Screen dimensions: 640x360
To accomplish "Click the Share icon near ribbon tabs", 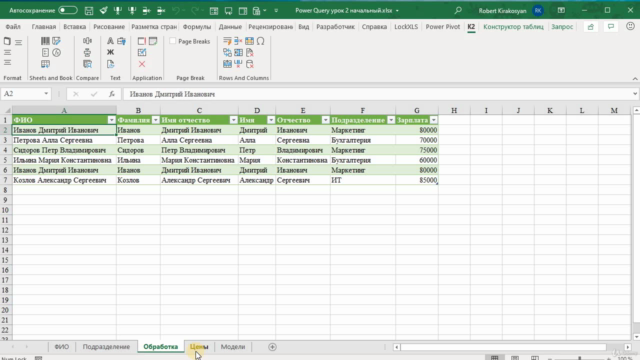I will 591,27.
